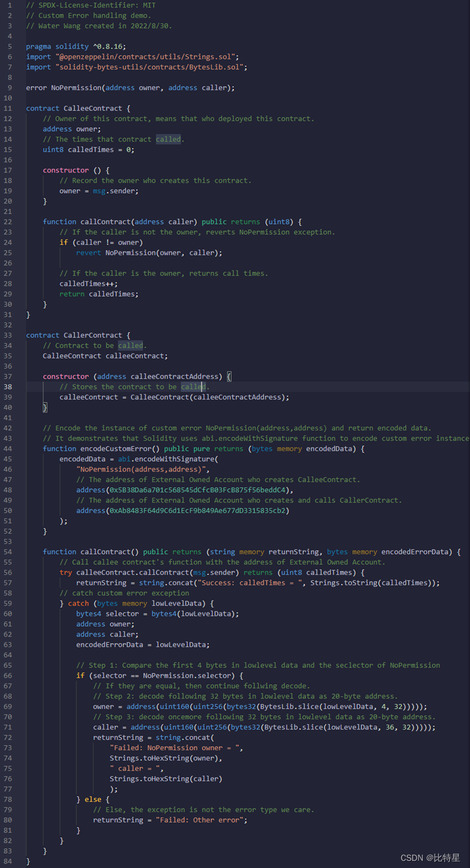470x868 pixels.
Task: Click the statement "revert NoPermission(owner, caller);"
Action: pos(149,253)
